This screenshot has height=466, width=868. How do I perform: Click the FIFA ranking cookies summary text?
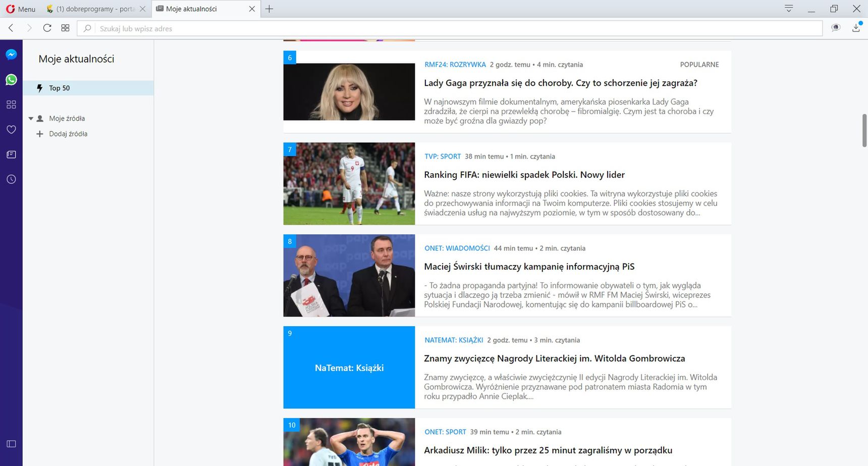pos(571,203)
